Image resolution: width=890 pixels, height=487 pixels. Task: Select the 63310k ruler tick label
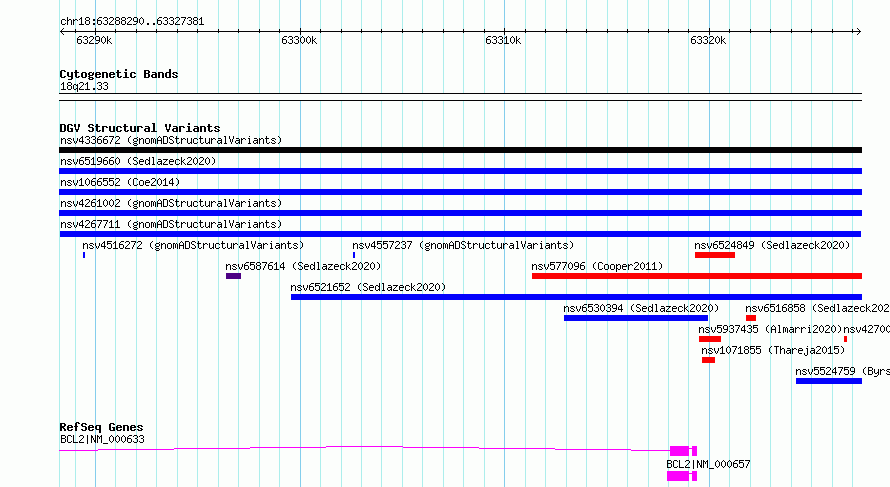click(x=503, y=40)
